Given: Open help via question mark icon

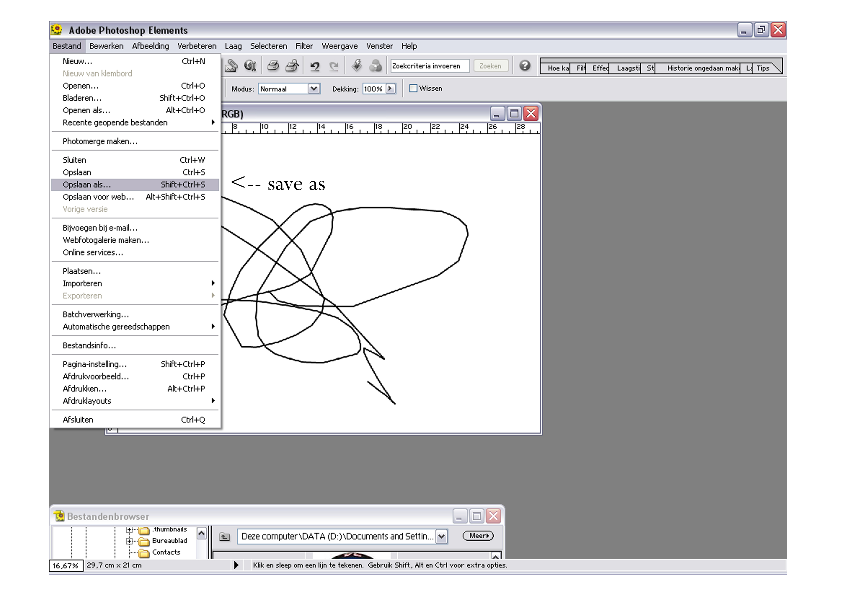Looking at the screenshot, I should point(524,66).
